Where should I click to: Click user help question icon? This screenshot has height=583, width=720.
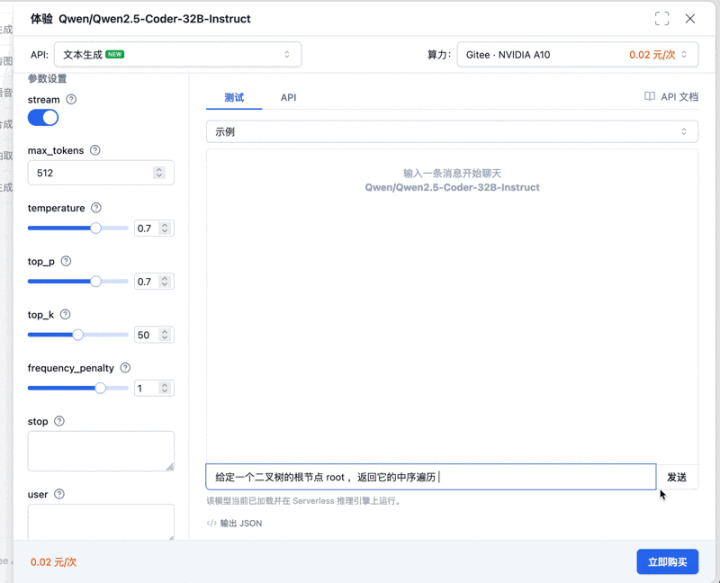pos(59,494)
